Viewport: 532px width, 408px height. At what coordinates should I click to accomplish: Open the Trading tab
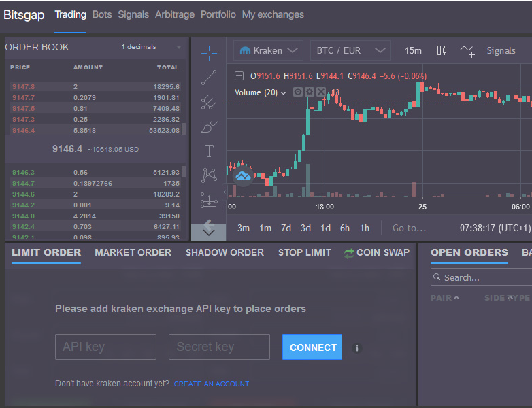71,14
